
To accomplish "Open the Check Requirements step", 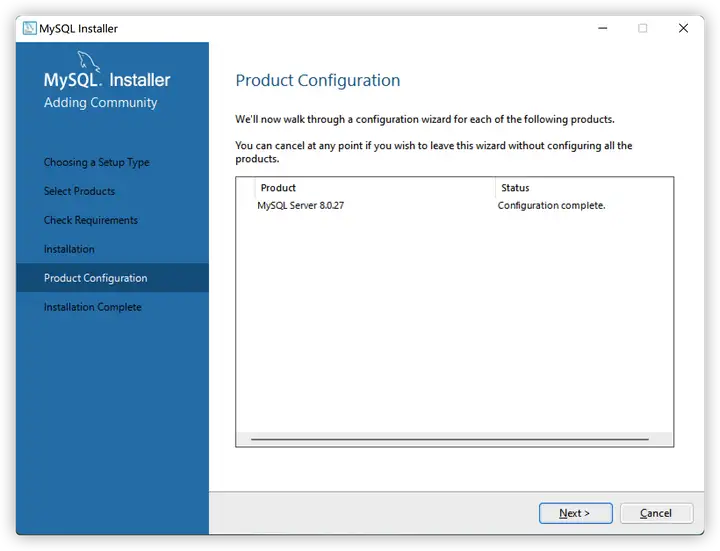I will point(90,220).
